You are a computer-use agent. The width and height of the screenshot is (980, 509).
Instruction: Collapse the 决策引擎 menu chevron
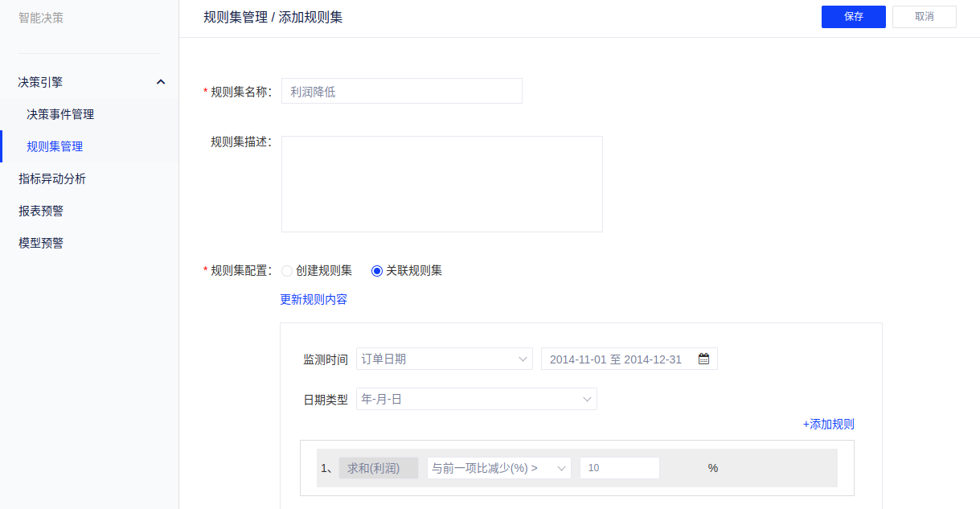tap(161, 82)
